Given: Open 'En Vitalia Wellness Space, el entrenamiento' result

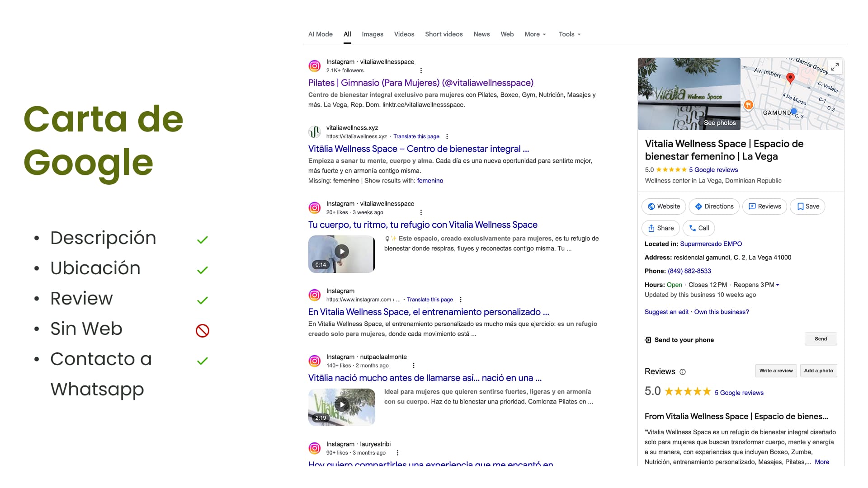Looking at the screenshot, I should coord(429,312).
